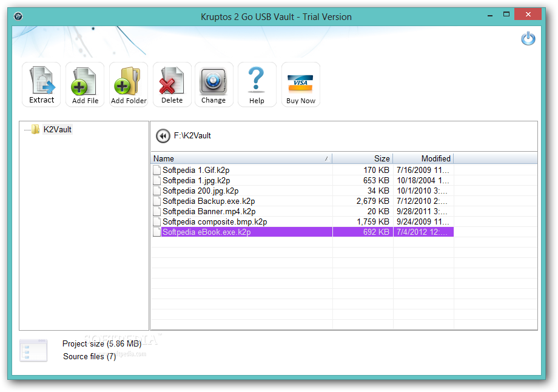The image size is (558, 392).
Task: Click the 653 KB size cell
Action: (363, 180)
